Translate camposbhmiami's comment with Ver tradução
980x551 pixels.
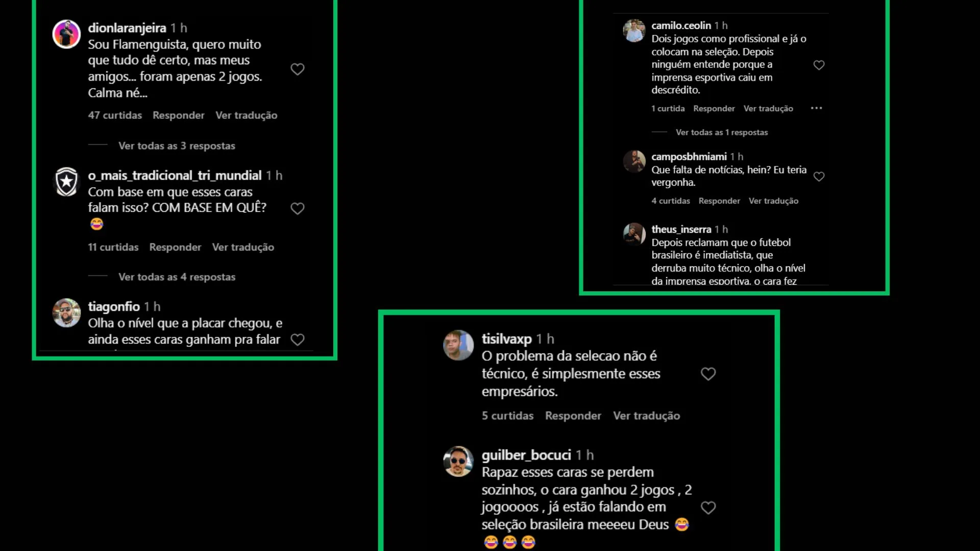click(x=773, y=201)
